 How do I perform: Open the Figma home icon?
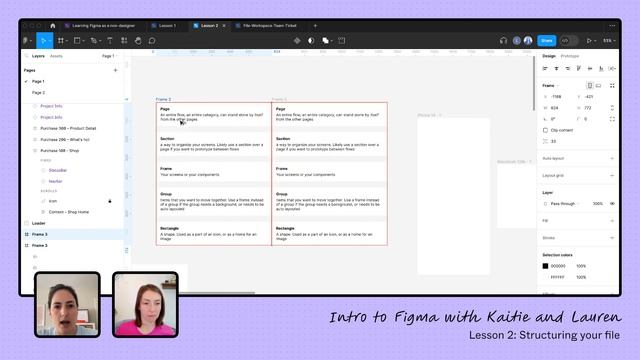53,26
